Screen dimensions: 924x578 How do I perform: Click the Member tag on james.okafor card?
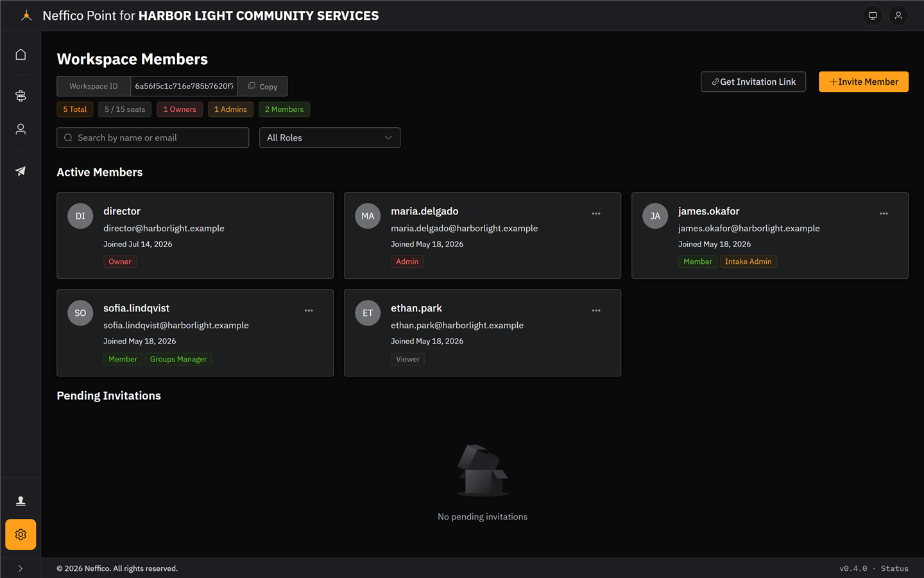(697, 261)
